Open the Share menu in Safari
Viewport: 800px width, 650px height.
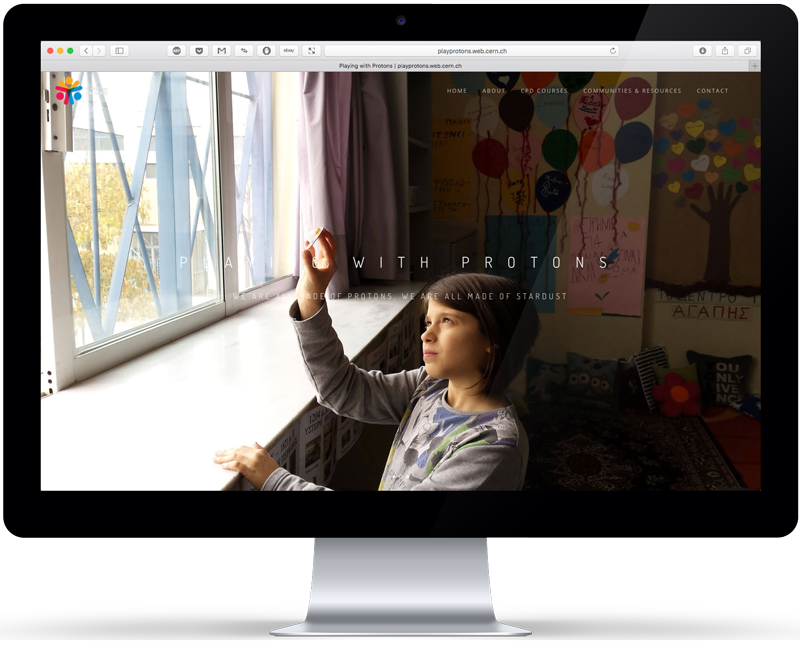click(725, 50)
